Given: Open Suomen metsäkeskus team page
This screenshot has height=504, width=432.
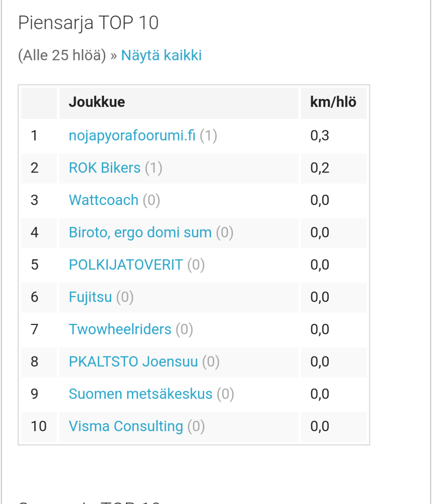Looking at the screenshot, I should tap(140, 394).
